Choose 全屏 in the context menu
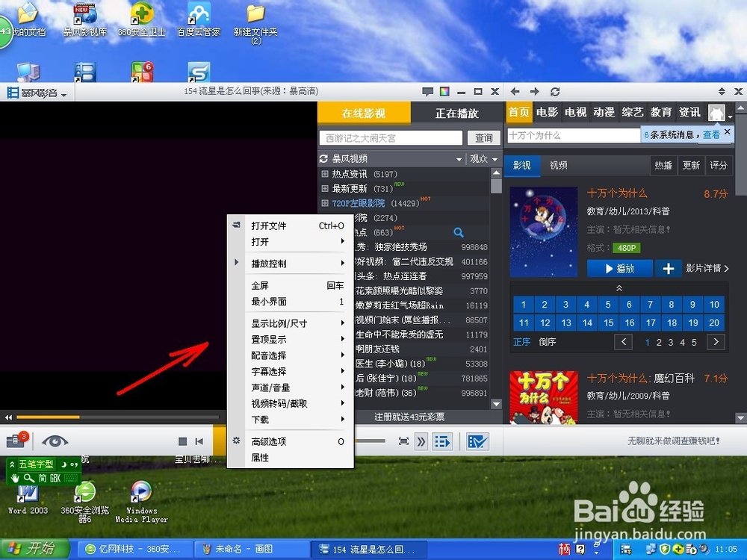Viewport: 747px width, 560px height. (x=297, y=285)
